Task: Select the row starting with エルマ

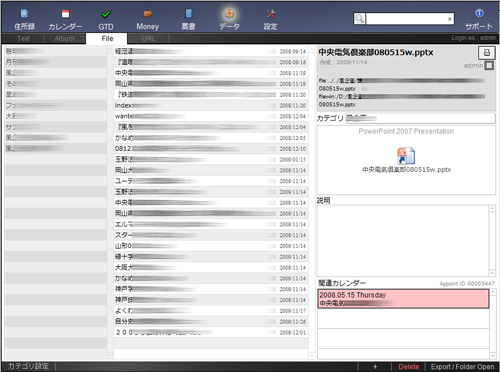Action: pyautogui.click(x=211, y=224)
